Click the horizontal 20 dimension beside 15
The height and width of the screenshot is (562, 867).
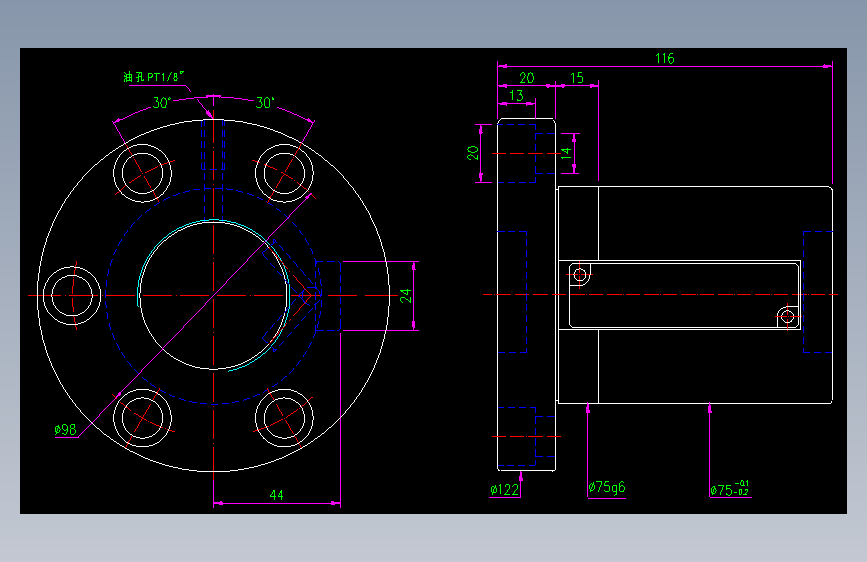tap(527, 78)
